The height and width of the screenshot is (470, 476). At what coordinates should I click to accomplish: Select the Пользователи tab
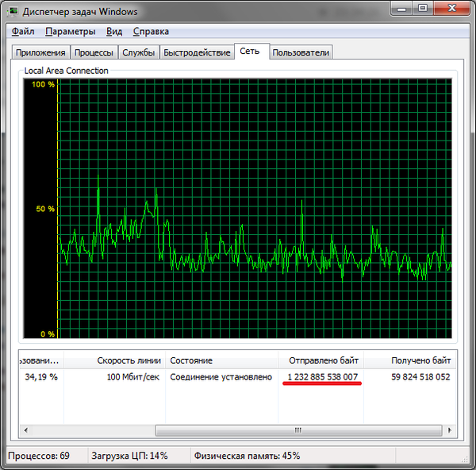(300, 53)
